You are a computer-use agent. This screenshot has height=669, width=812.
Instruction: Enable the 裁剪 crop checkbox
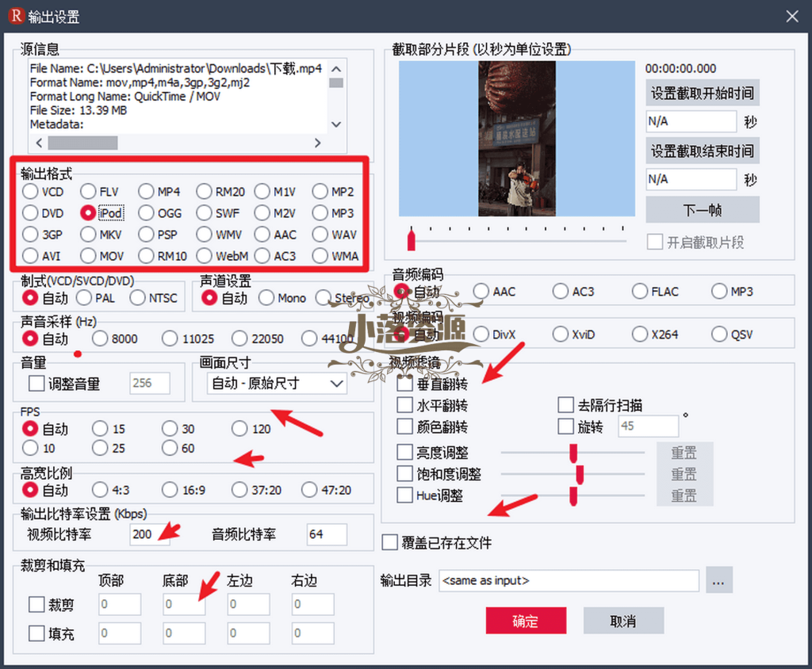(36, 604)
